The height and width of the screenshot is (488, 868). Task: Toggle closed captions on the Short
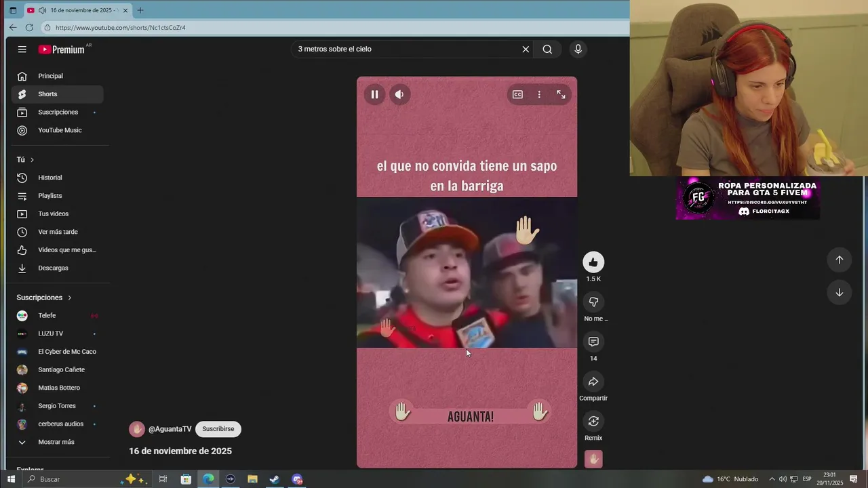click(x=517, y=94)
